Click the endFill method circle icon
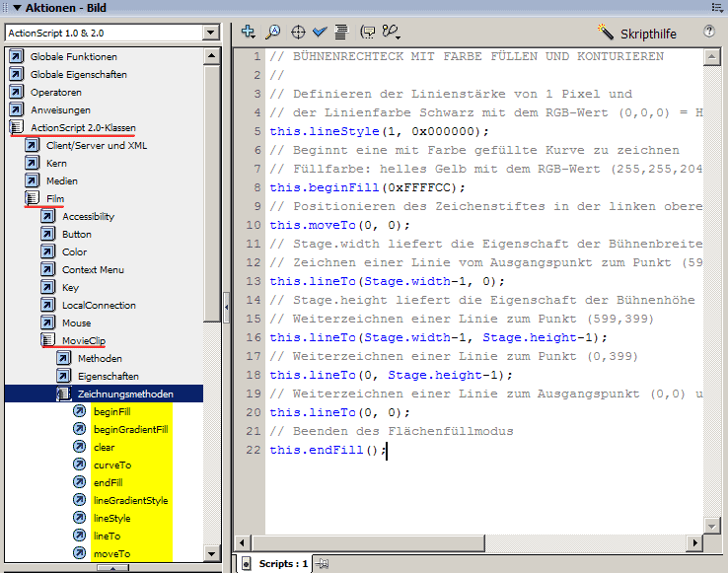Viewport: 728px width, 573px height. [79, 482]
